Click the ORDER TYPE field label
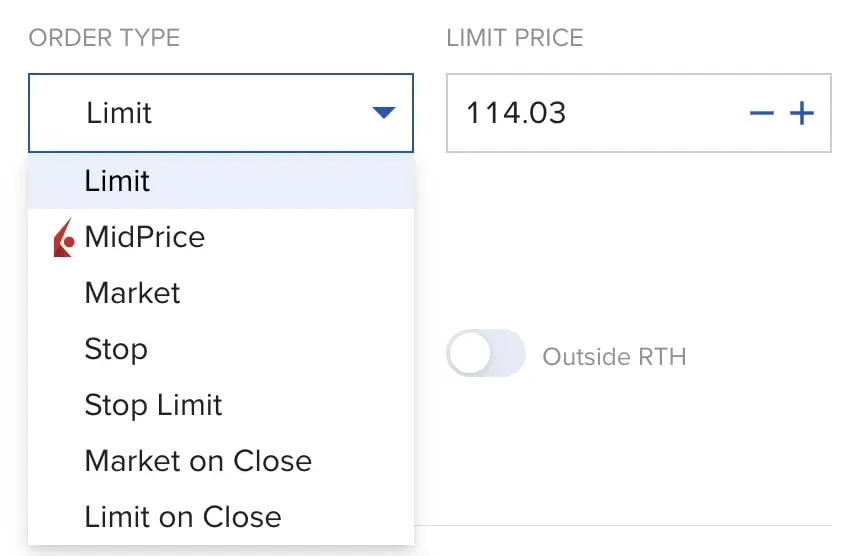This screenshot has width=862, height=556. (x=104, y=39)
